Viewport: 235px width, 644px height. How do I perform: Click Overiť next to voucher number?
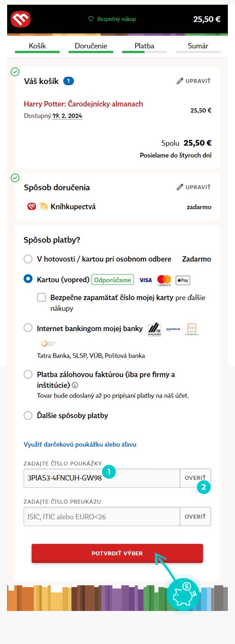point(195,478)
